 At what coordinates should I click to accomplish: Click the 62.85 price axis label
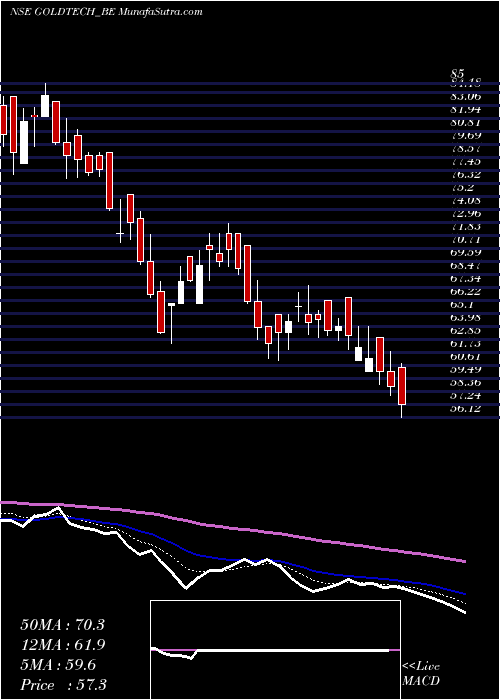coord(466,331)
